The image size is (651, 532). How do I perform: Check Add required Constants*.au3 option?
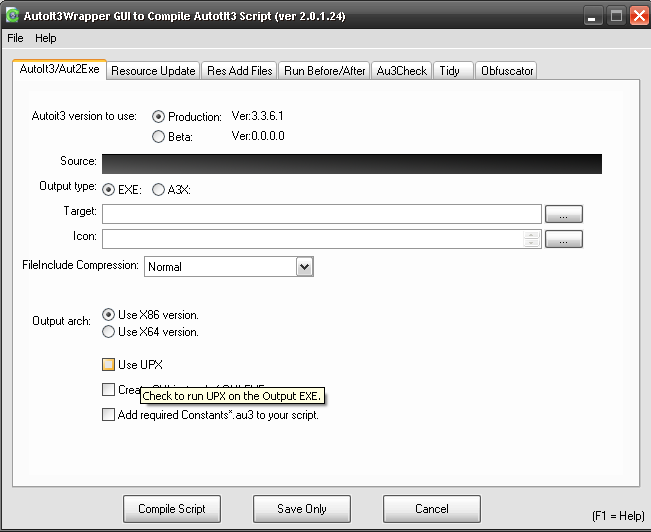(x=108, y=415)
